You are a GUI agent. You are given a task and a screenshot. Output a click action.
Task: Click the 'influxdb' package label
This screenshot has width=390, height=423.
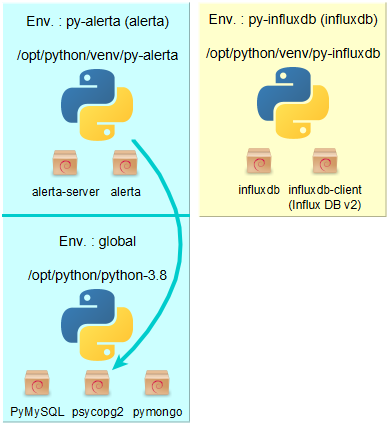[259, 190]
